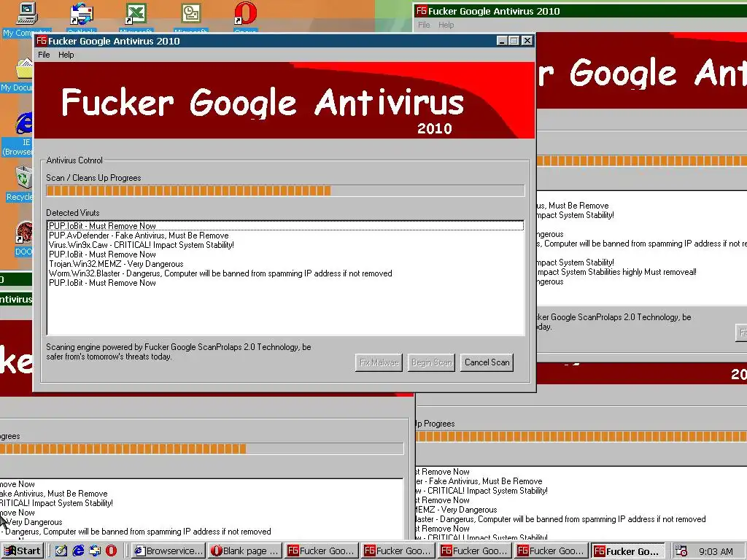Open the File menu in the front window
The width and height of the screenshot is (747, 560).
(44, 55)
